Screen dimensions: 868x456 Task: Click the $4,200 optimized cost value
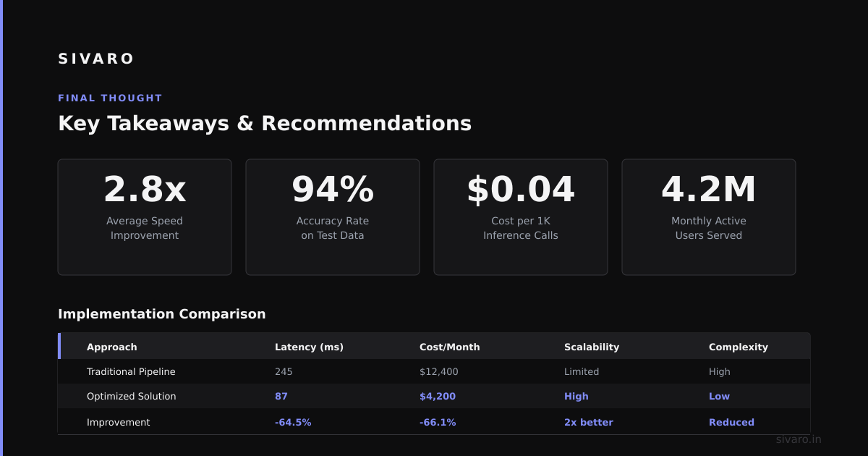click(x=438, y=396)
